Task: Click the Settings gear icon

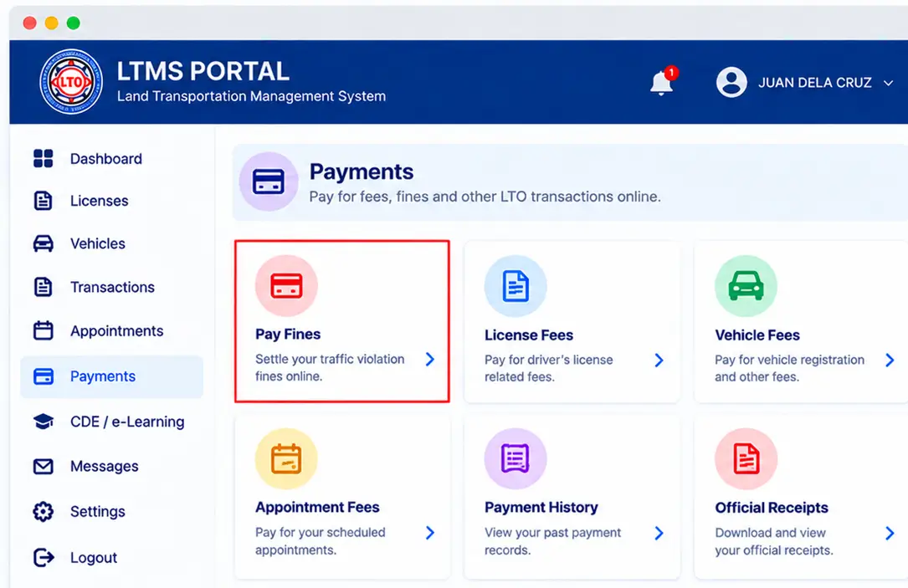Action: [x=44, y=512]
